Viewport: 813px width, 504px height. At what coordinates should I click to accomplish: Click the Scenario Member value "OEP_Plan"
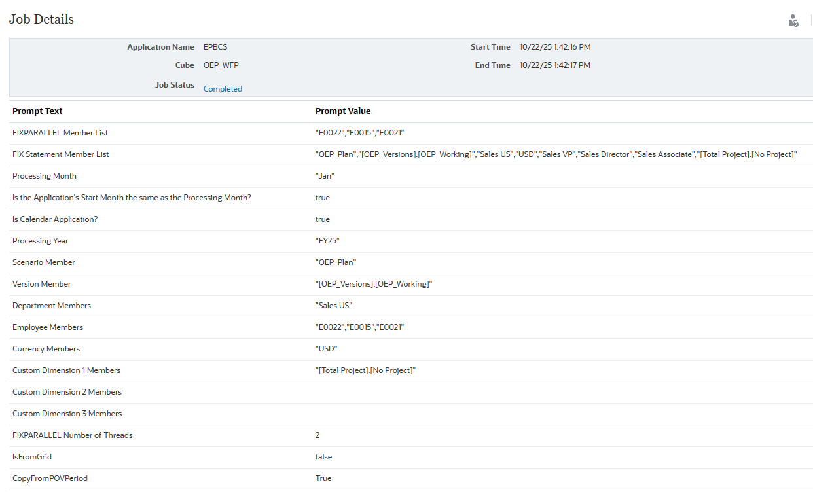(337, 262)
